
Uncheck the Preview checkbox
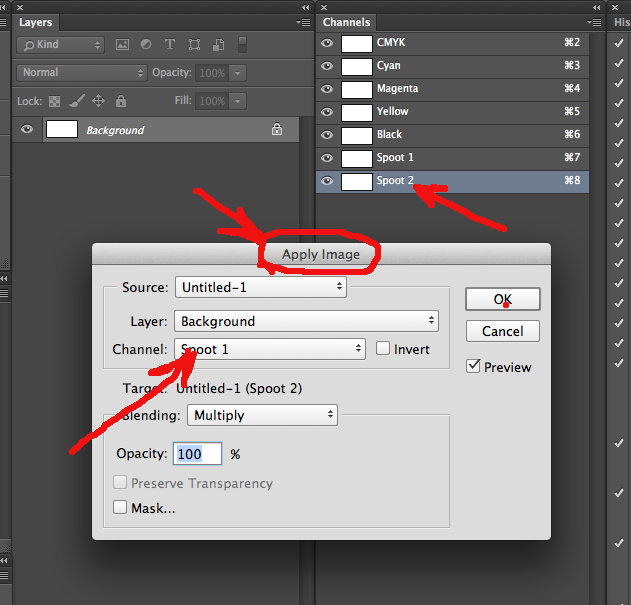(473, 366)
